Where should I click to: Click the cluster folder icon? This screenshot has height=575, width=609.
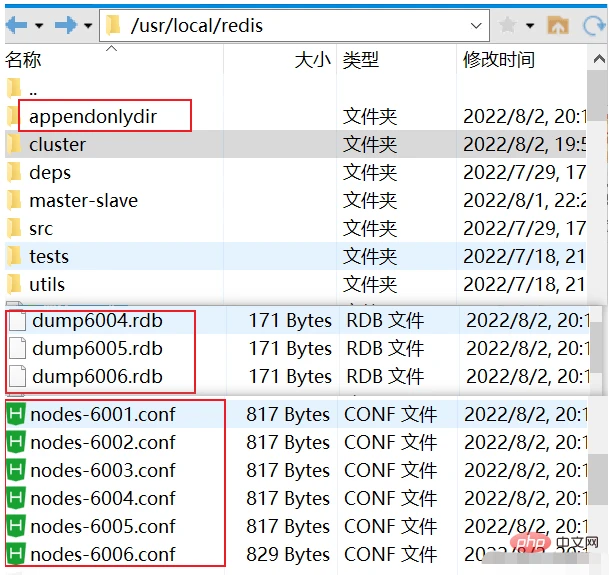tap(14, 144)
